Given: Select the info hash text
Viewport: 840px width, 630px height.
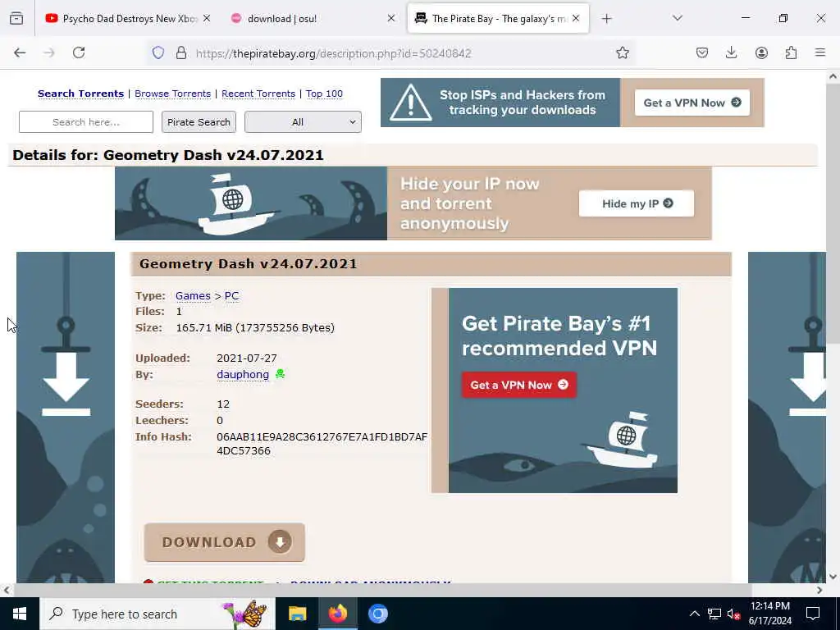Looking at the screenshot, I should click(322, 444).
